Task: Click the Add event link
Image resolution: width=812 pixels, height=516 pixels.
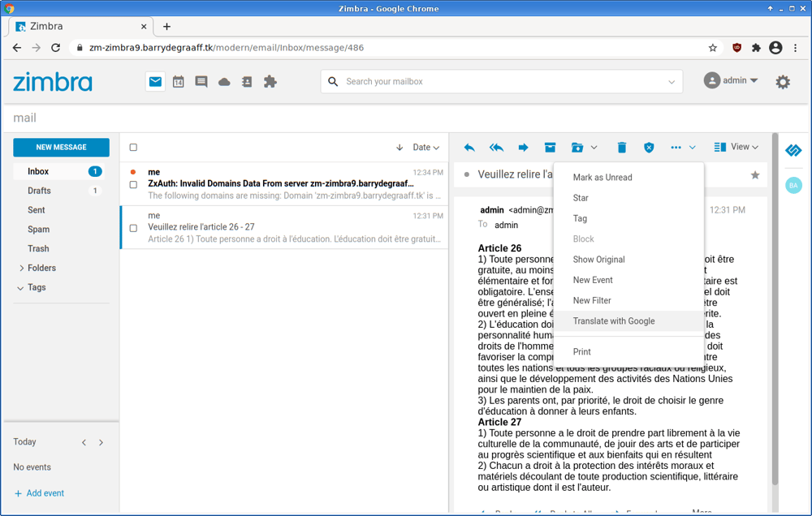Action: (39, 492)
